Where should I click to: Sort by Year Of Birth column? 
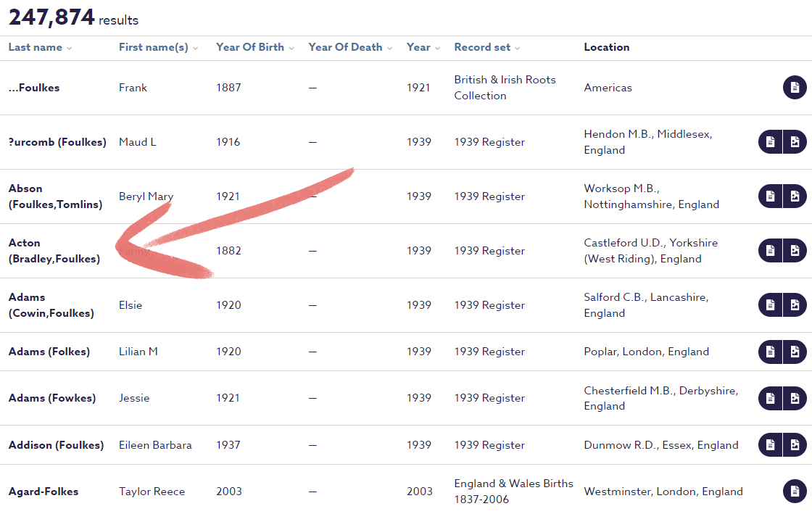coord(255,47)
